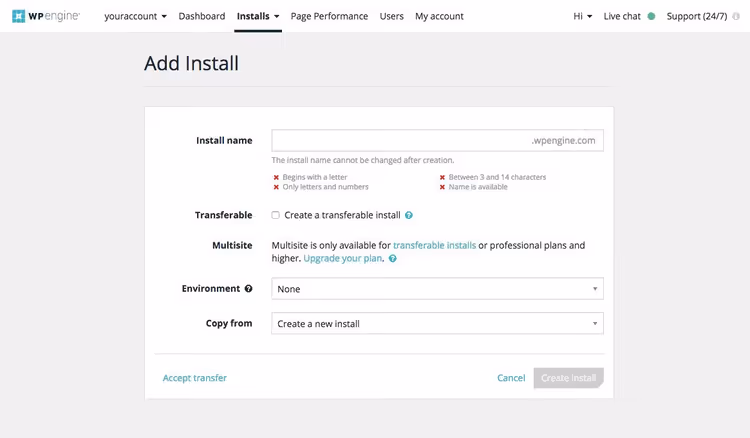Click the transferable installs link
750x438 pixels.
434,245
